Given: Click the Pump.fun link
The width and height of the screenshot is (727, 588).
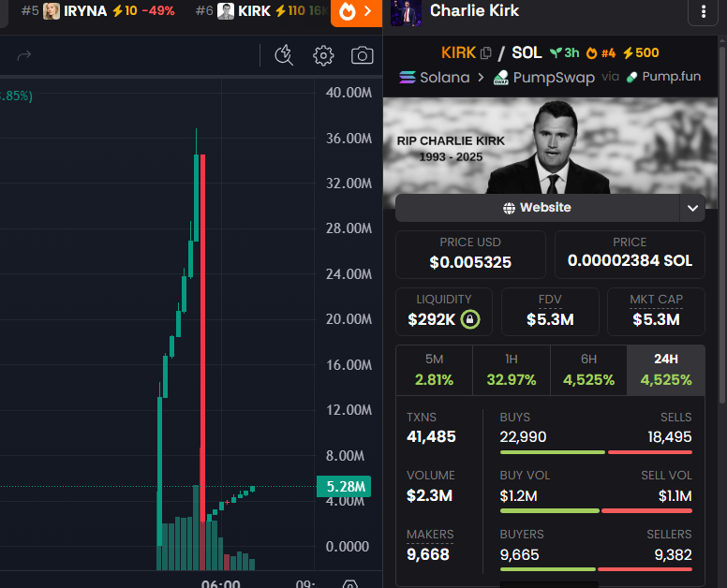Looking at the screenshot, I should (663, 77).
